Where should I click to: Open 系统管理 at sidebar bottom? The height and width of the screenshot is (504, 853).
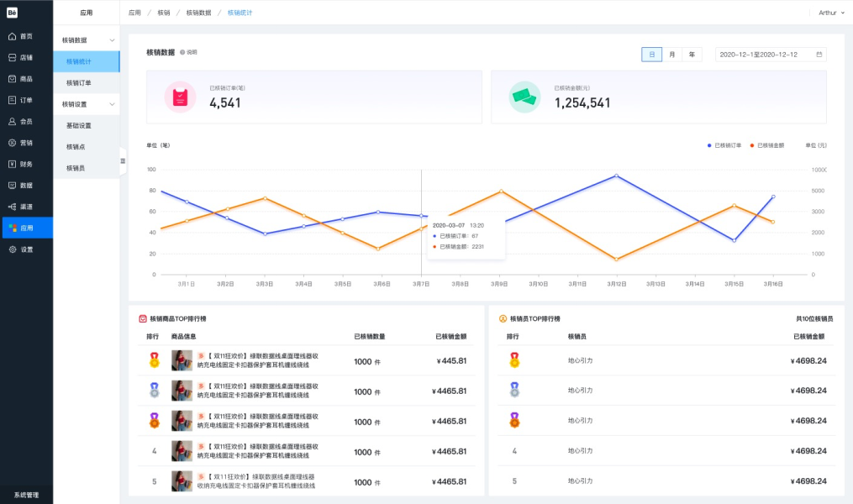click(26, 495)
